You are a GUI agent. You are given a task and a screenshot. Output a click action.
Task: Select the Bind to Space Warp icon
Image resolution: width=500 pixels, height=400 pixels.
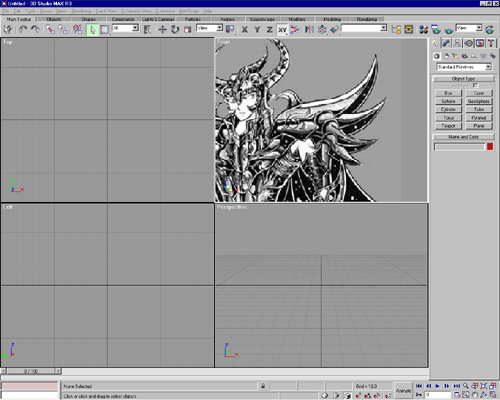point(77,29)
